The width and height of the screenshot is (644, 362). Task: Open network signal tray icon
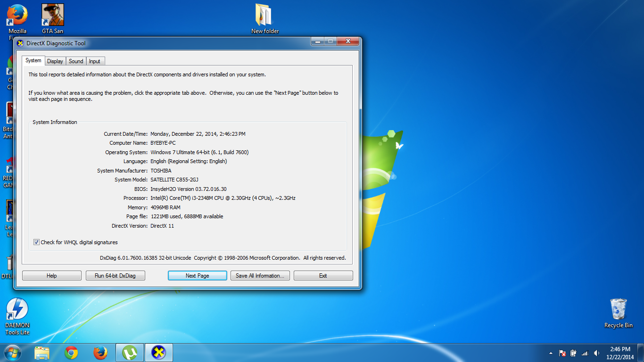click(x=585, y=353)
